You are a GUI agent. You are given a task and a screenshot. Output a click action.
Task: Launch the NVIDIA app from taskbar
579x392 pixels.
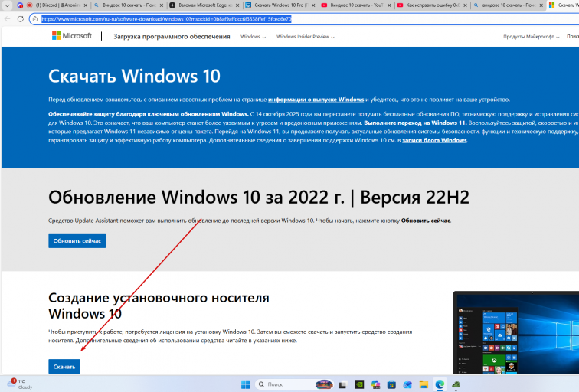coord(359,384)
